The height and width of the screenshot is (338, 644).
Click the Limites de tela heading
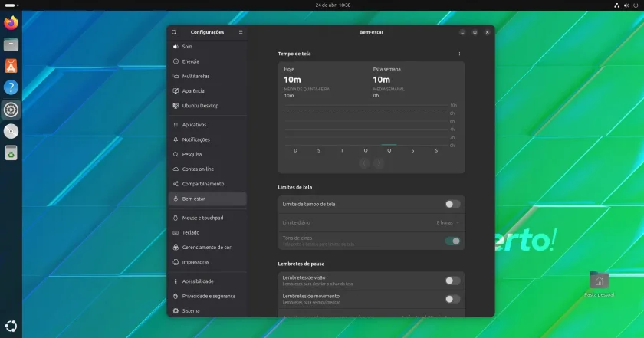295,187
